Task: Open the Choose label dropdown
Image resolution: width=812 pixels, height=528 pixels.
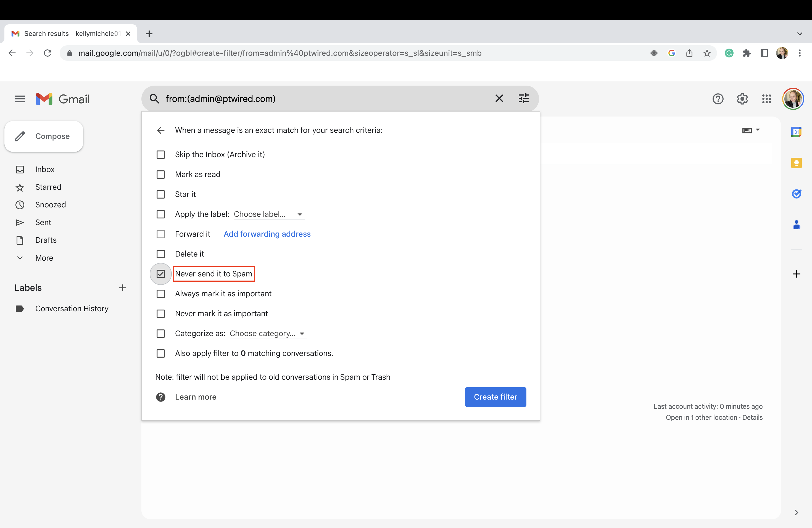Action: pos(268,214)
